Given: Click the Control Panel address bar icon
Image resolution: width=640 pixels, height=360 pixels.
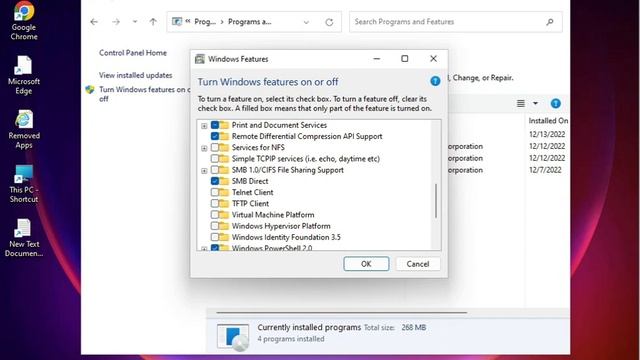Looking at the screenshot, I should 177,21.
